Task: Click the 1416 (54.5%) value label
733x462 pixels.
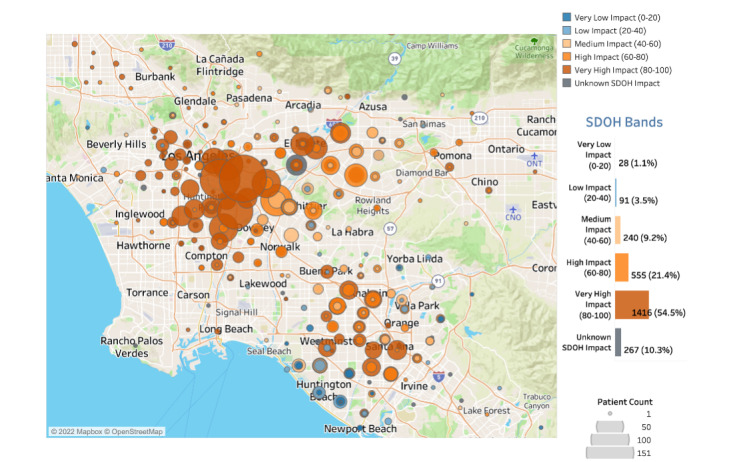Action: (x=658, y=312)
